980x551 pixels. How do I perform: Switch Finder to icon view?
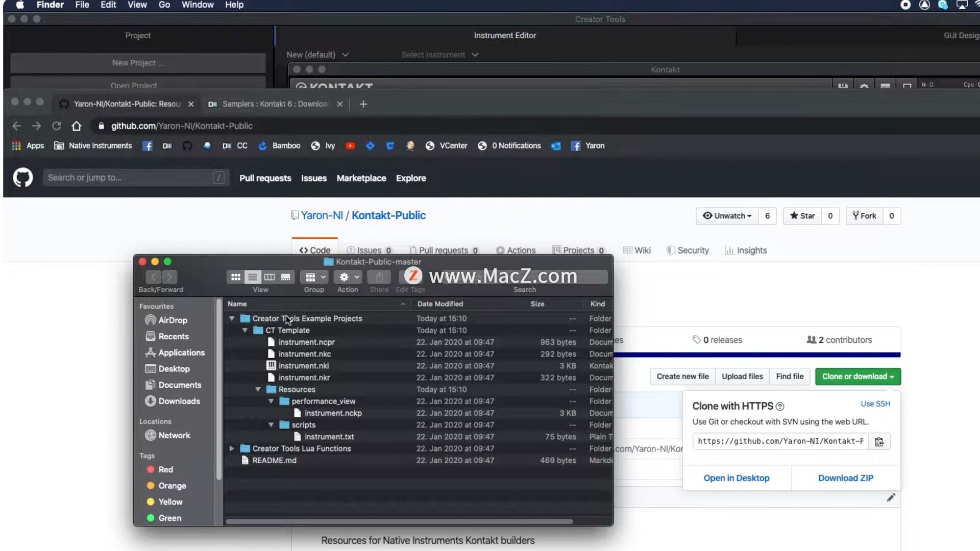[x=235, y=277]
